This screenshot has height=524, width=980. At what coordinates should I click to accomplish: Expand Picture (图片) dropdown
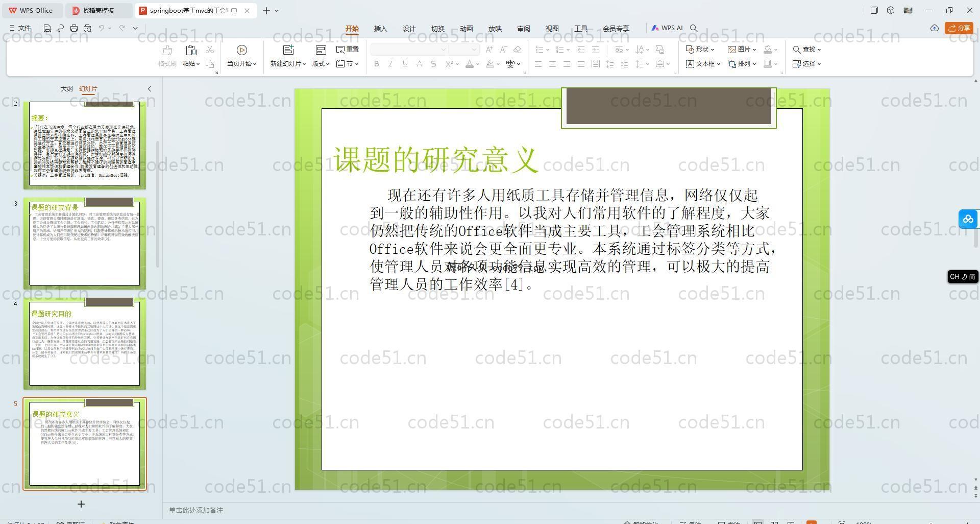point(742,50)
